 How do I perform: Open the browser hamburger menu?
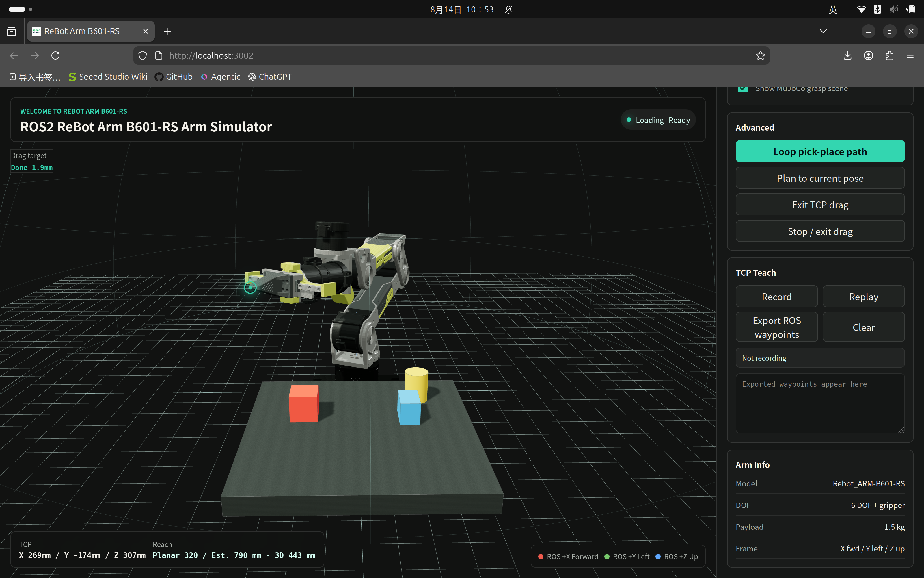(910, 55)
